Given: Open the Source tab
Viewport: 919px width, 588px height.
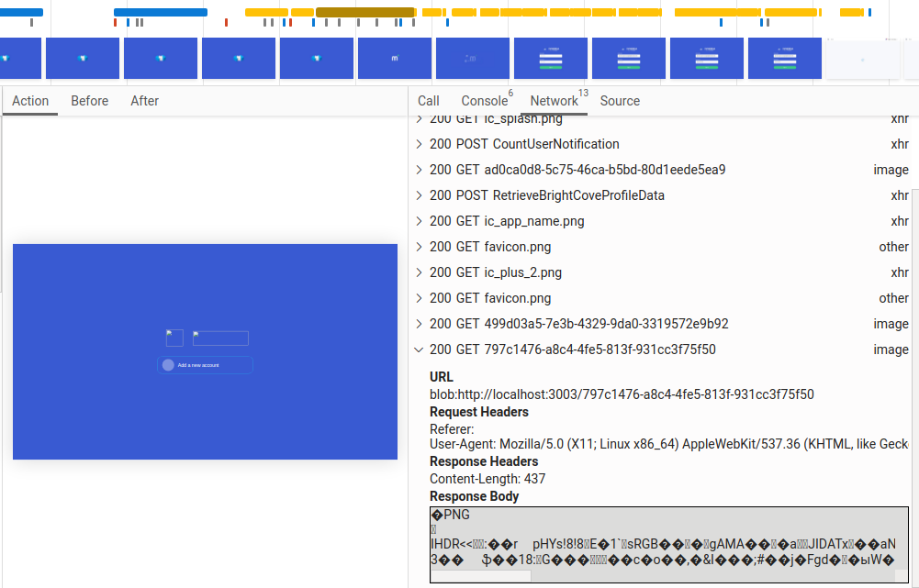Looking at the screenshot, I should point(620,101).
